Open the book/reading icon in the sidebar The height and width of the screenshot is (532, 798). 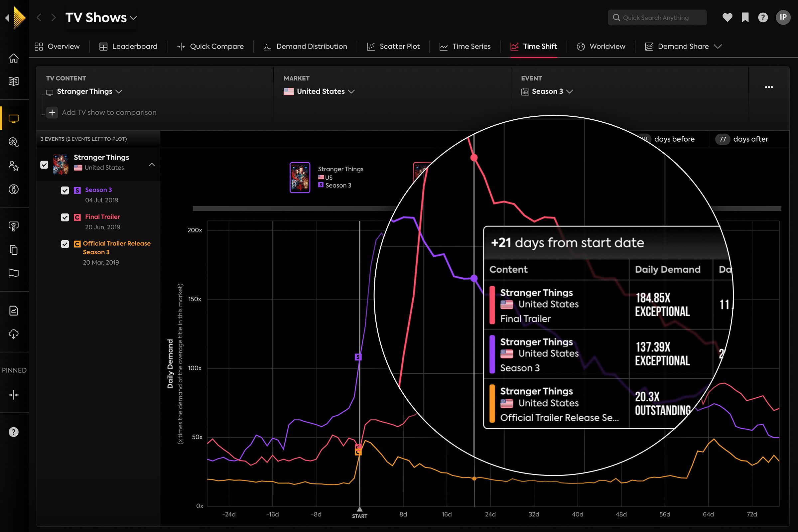[x=14, y=81]
